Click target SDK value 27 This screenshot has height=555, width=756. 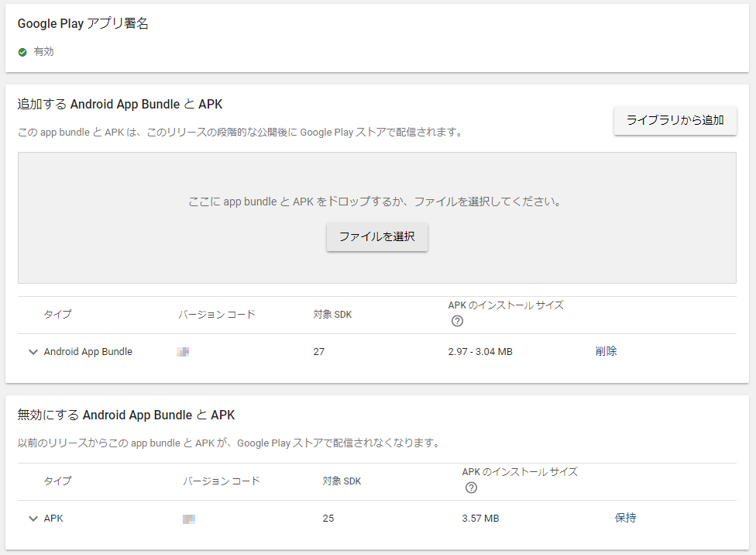318,351
